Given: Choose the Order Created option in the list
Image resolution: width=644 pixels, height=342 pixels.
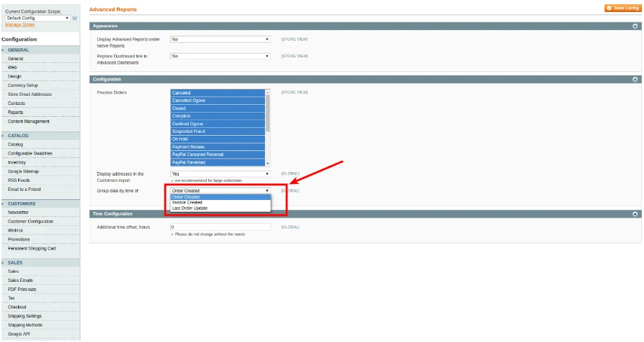Looking at the screenshot, I should 220,197.
